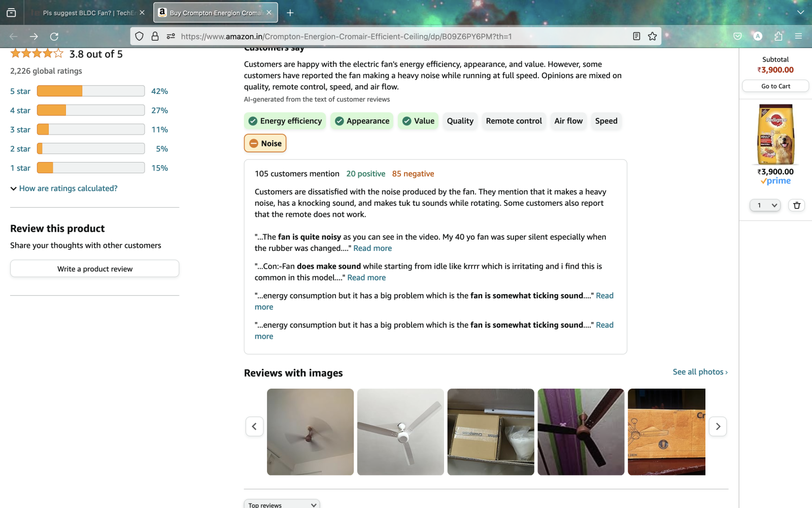
Task: Show next review images arrow
Action: pos(718,426)
